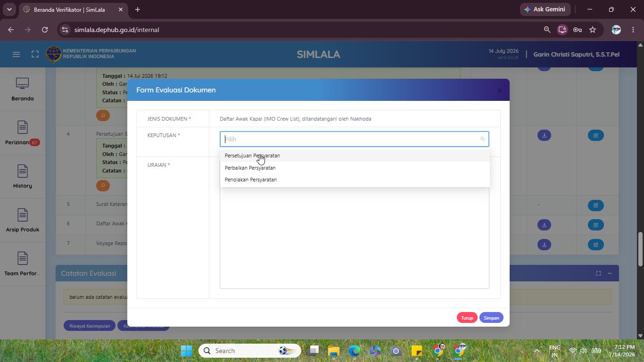Expand tab search dropdown arrow
644x362 pixels.
9,9
